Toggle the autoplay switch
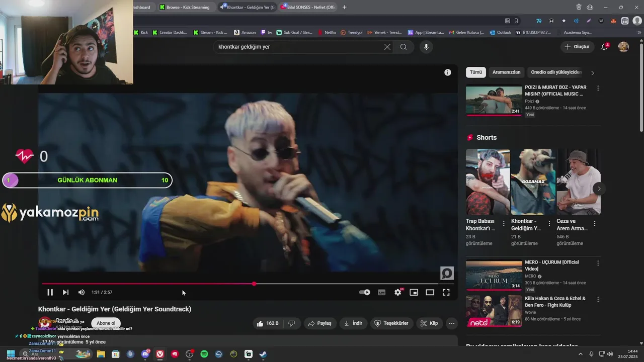The height and width of the screenshot is (362, 644). click(365, 292)
